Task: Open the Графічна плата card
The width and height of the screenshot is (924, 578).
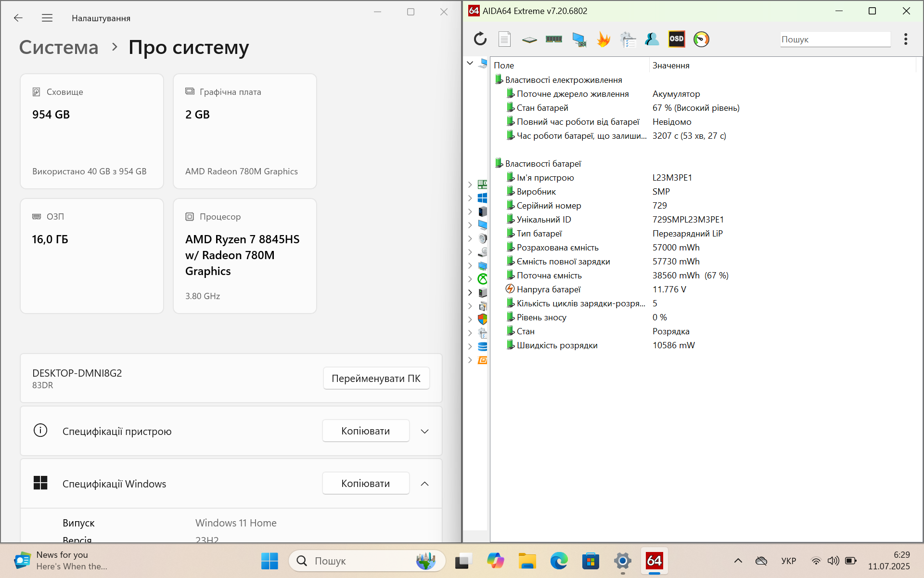Action: click(245, 131)
